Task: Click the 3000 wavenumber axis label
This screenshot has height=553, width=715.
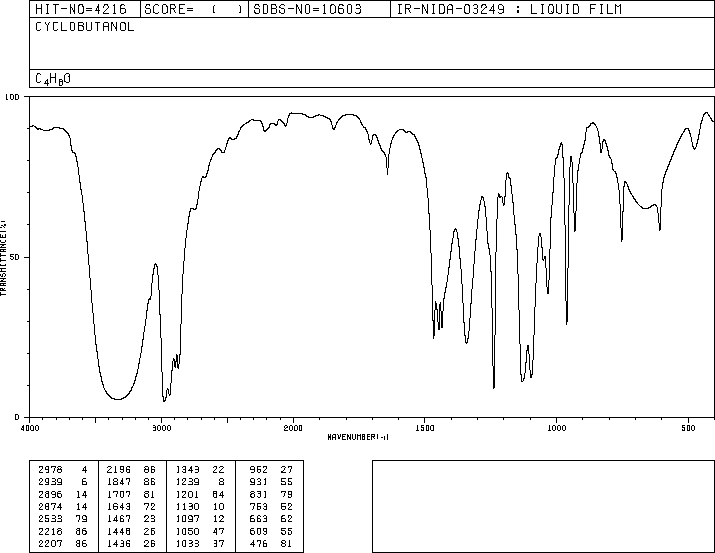Action: pyautogui.click(x=161, y=428)
